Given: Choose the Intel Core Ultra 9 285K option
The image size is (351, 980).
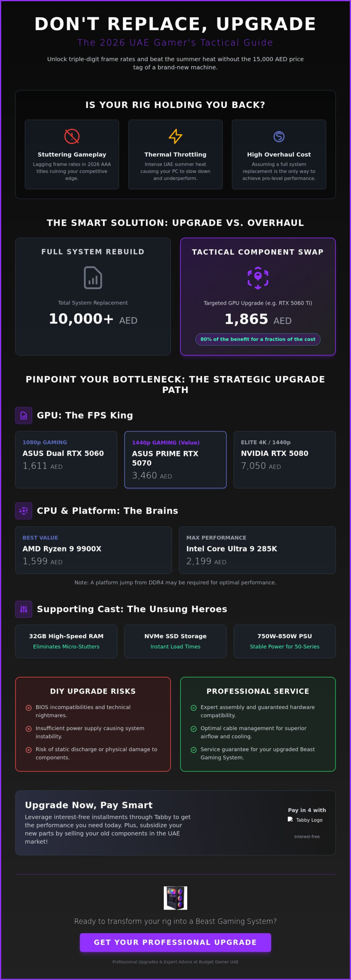Looking at the screenshot, I should pos(257,550).
